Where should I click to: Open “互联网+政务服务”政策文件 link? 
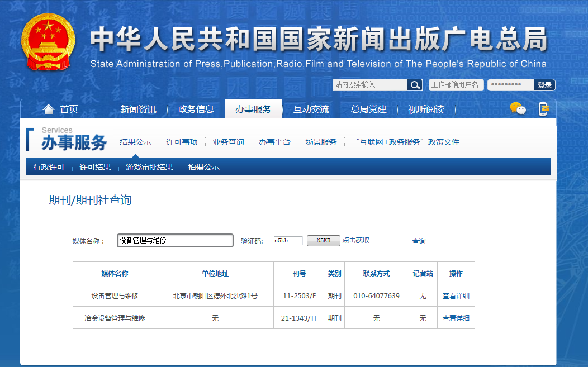point(407,142)
